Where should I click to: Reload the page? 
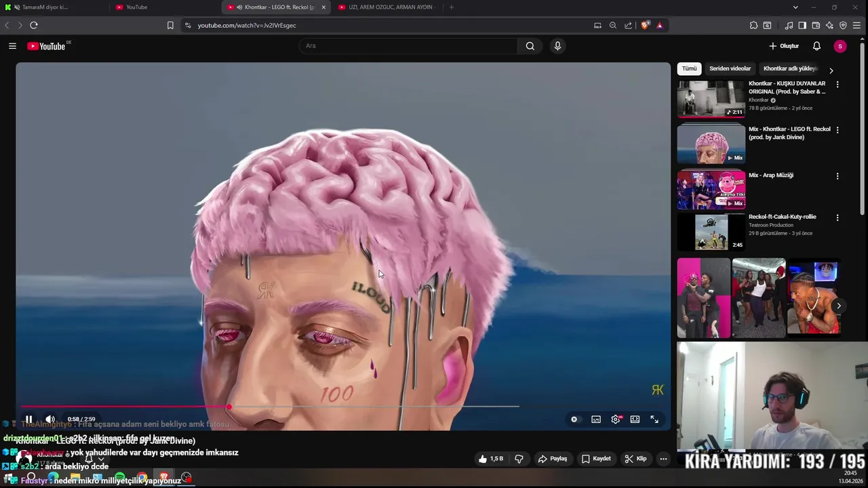point(33,25)
